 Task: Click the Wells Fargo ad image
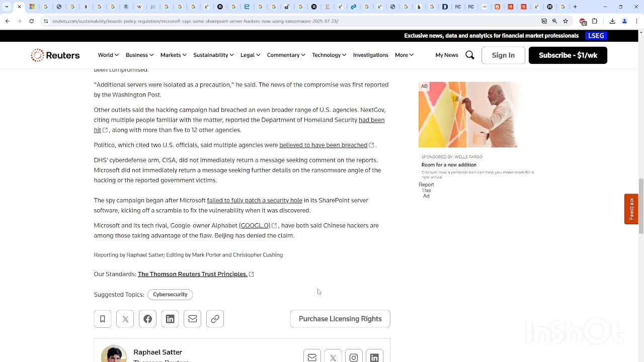point(468,115)
